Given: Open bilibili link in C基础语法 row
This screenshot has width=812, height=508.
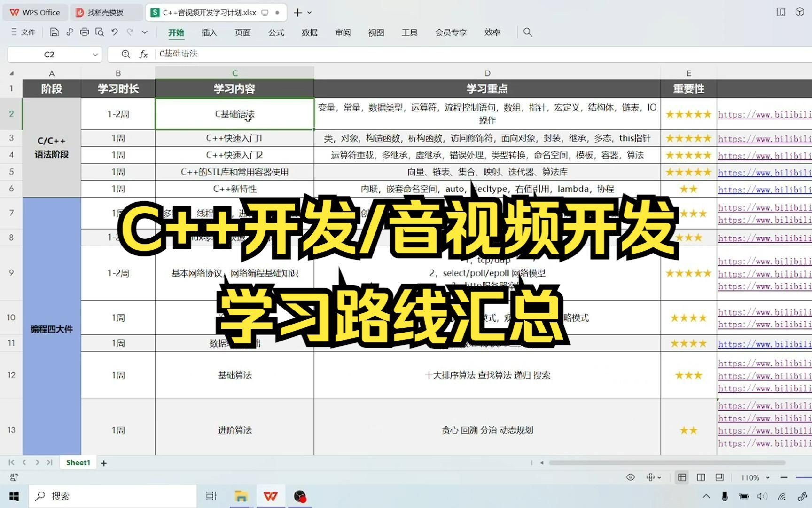Looking at the screenshot, I should click(x=765, y=114).
